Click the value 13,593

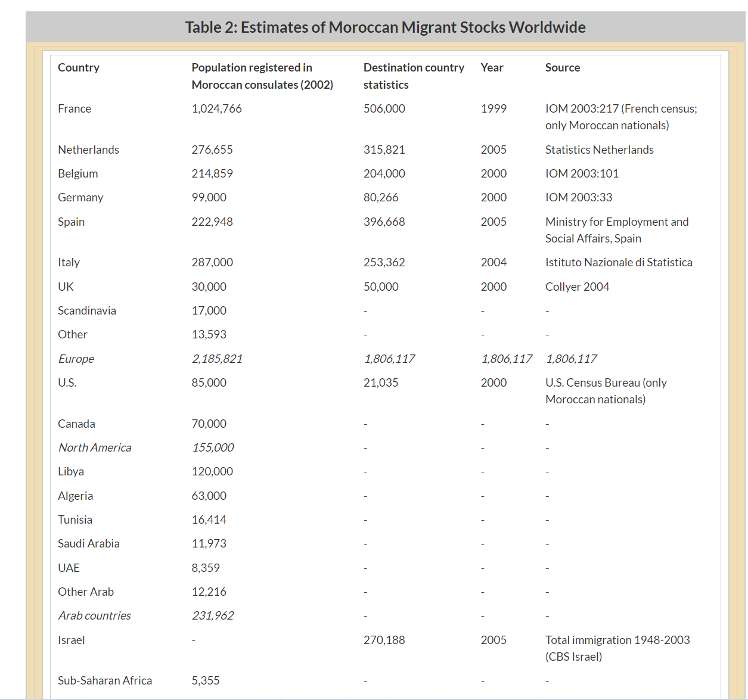(209, 334)
